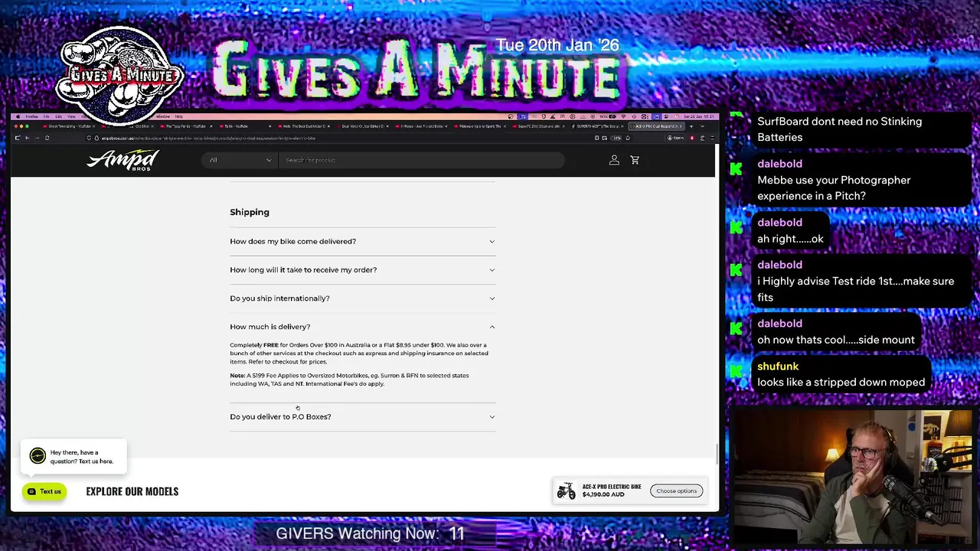Click the date and time in menu bar

click(698, 116)
